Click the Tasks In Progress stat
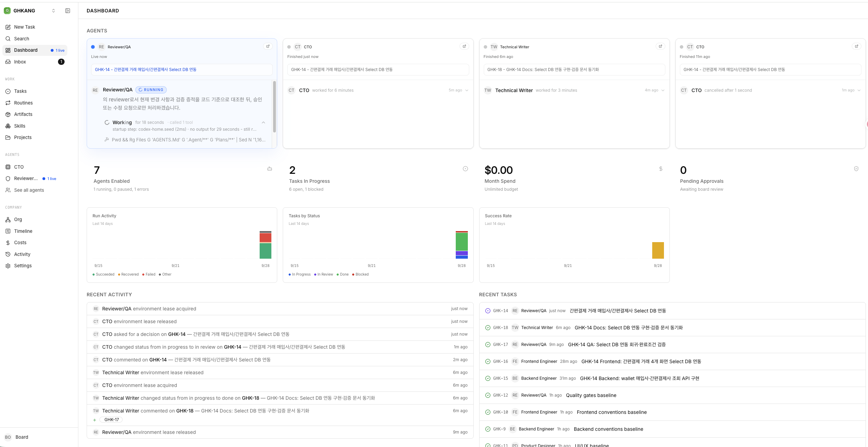Image resolution: width=868 pixels, height=447 pixels. tap(378, 179)
